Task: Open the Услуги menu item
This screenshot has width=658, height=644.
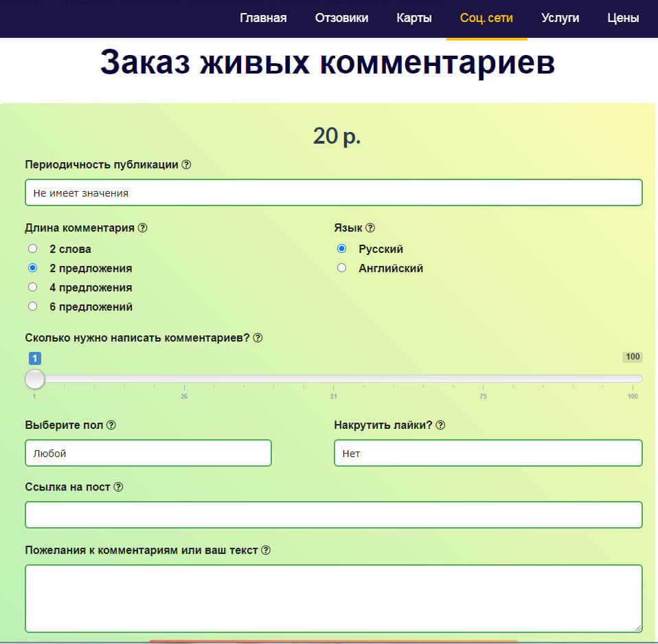Action: [x=560, y=19]
